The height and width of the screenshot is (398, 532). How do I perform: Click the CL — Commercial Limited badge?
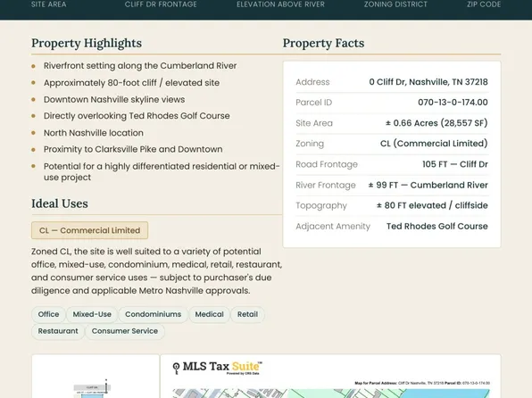click(89, 230)
